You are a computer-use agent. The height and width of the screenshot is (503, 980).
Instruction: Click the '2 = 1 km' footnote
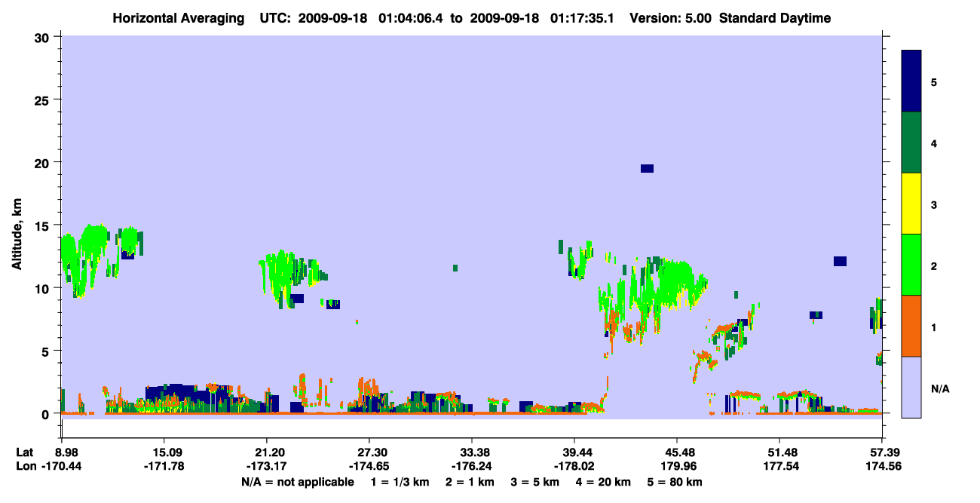[x=471, y=482]
